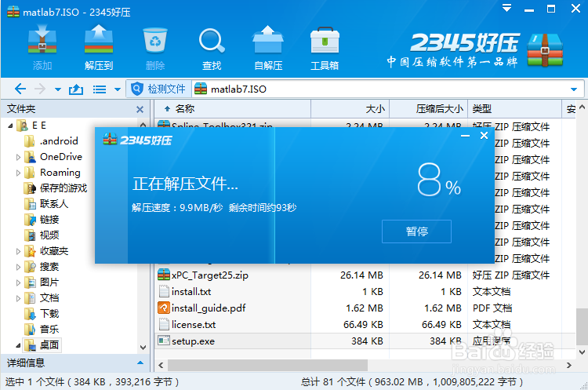Click folder tree scroll down arrow

143,348
